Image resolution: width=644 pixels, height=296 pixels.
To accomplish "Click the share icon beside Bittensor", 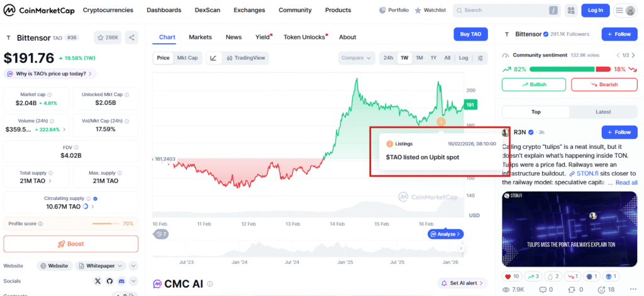I will point(132,38).
